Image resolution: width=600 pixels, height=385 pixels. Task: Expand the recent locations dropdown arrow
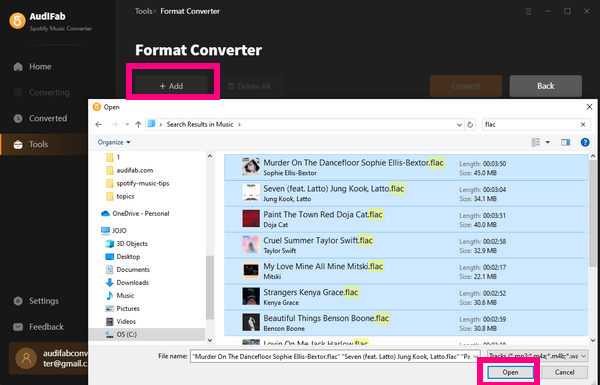click(127, 124)
